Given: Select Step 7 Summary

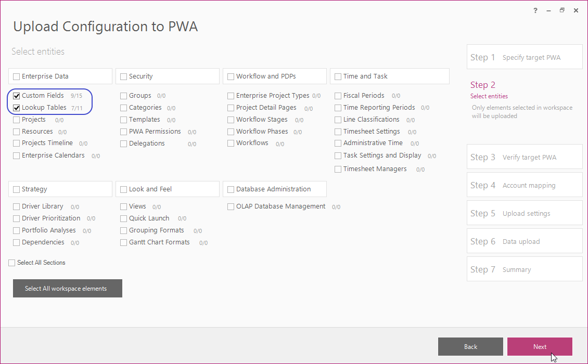Looking at the screenshot, I should [525, 269].
